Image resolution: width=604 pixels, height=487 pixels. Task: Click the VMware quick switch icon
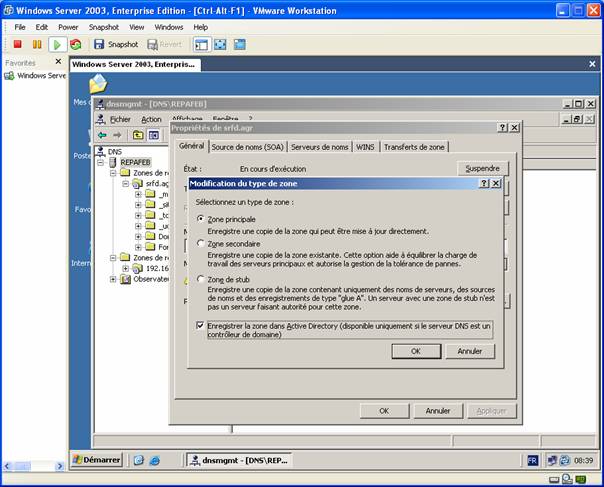coord(240,44)
